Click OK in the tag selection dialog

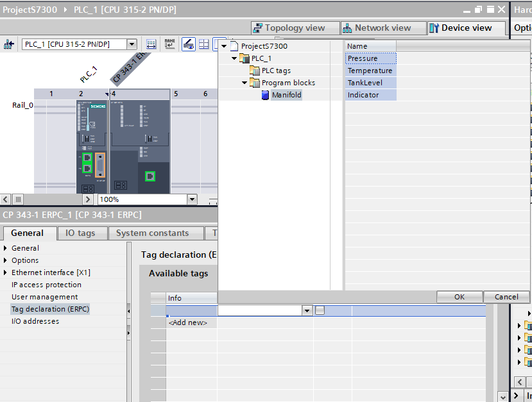[x=459, y=297]
